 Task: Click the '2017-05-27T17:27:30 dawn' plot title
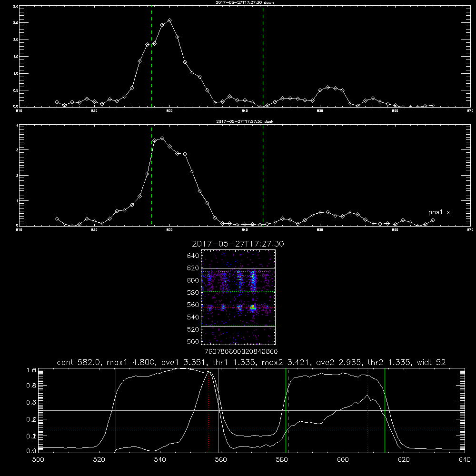[245, 2]
